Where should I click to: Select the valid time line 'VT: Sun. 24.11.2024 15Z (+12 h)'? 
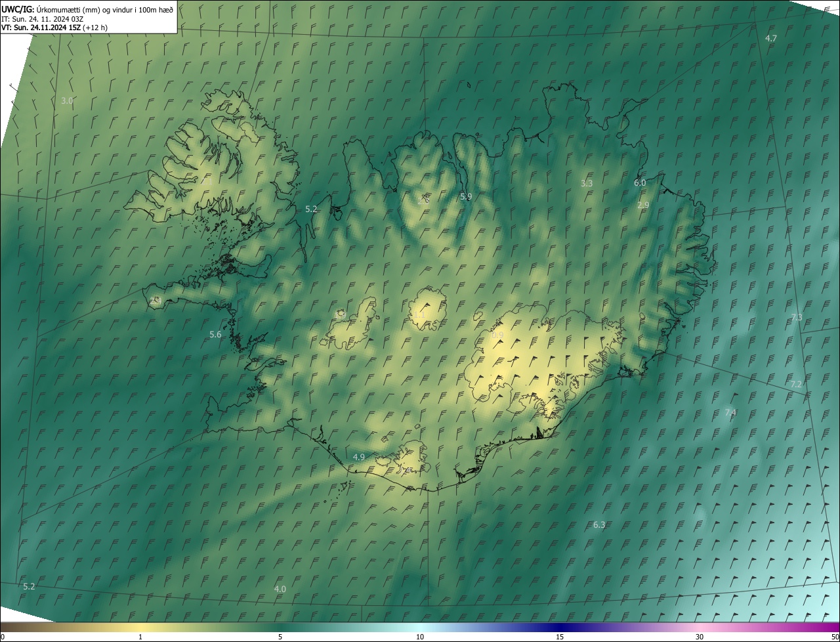click(x=54, y=28)
